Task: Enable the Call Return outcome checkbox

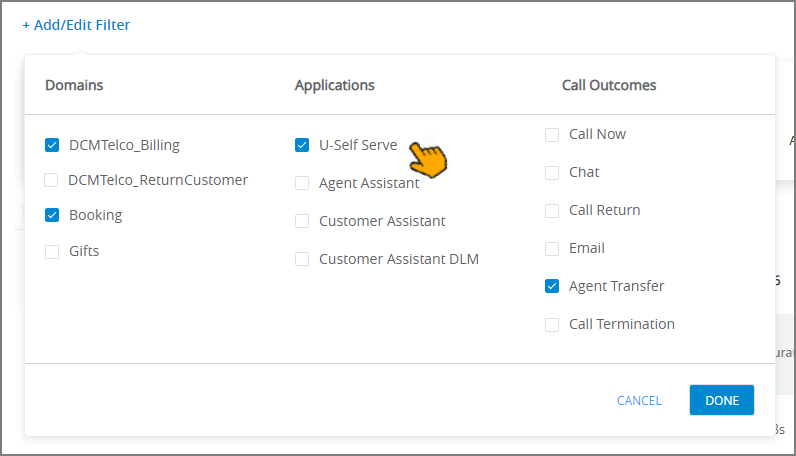Action: tap(552, 211)
